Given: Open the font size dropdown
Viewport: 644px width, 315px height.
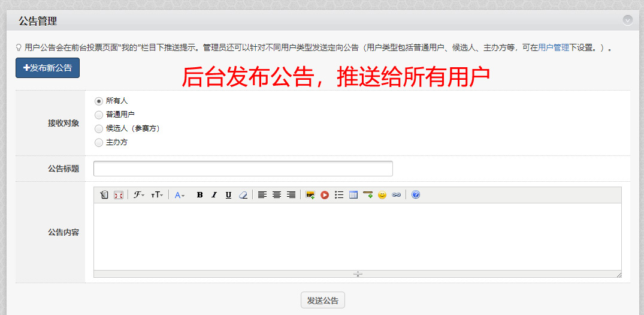Looking at the screenshot, I should coord(157,195).
